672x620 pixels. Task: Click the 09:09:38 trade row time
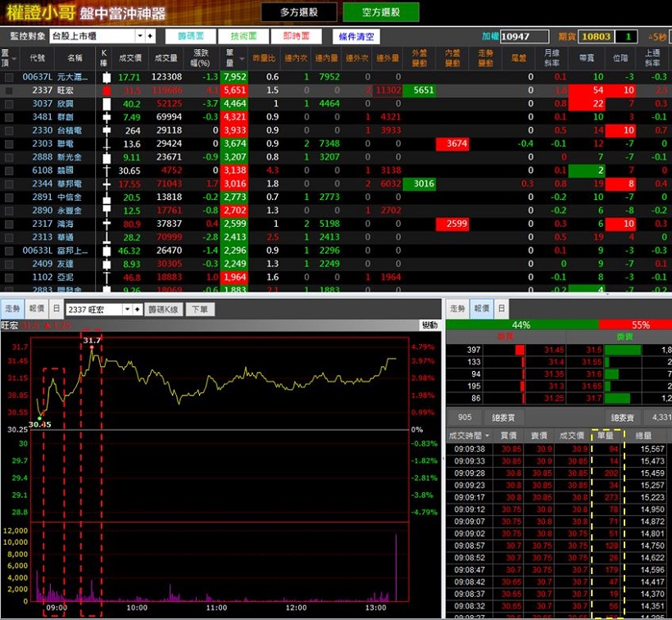click(470, 449)
